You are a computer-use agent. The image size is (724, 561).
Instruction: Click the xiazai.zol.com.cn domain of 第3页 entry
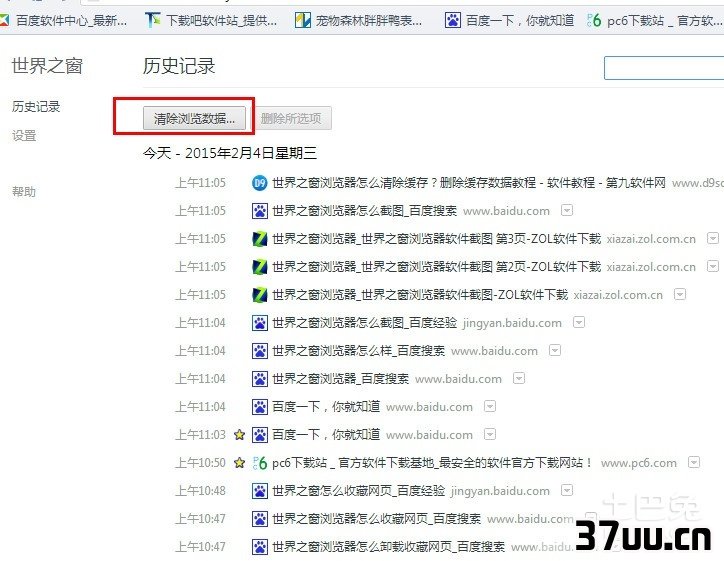(x=651, y=239)
